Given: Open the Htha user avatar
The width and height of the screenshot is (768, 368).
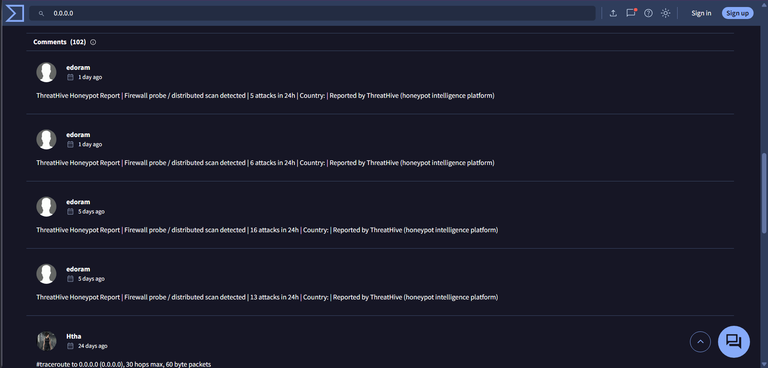Looking at the screenshot, I should click(47, 341).
